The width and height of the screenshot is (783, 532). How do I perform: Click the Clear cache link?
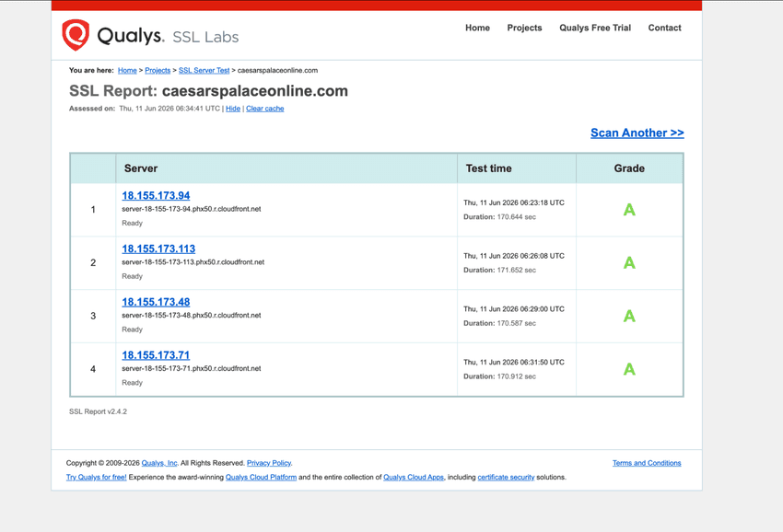coord(264,109)
